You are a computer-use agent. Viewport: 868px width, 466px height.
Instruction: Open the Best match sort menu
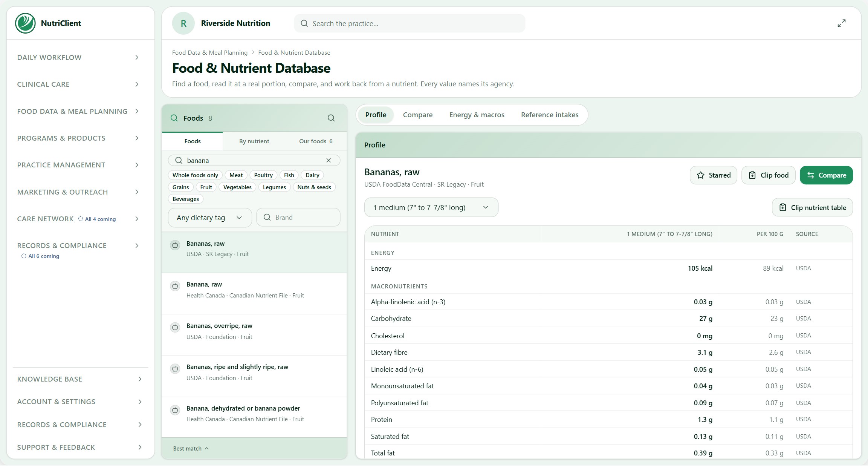191,448
